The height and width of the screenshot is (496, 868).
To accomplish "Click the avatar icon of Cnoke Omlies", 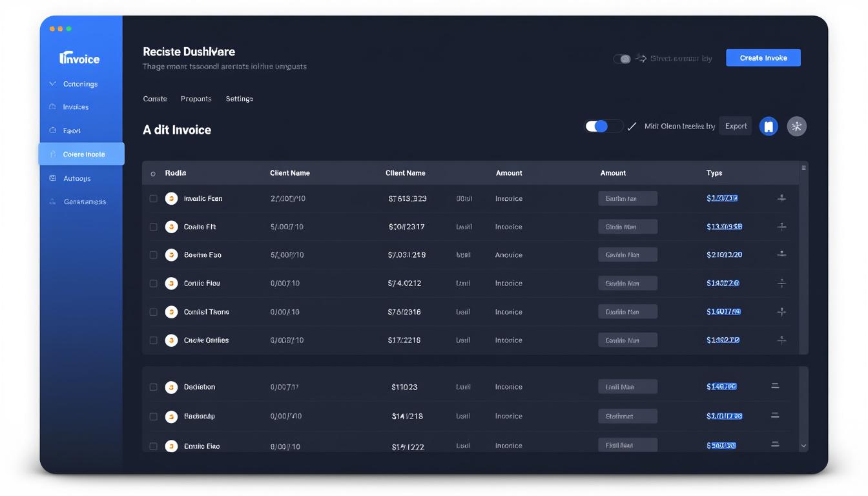I will click(x=171, y=340).
